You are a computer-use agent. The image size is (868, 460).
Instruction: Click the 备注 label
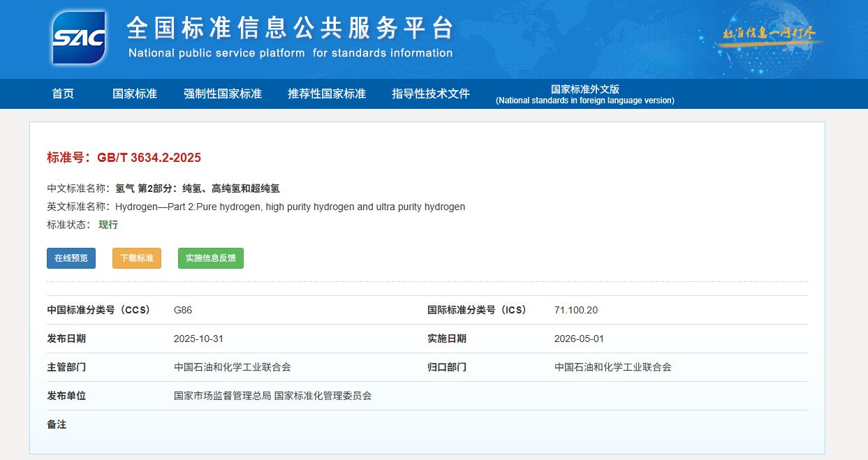pos(57,424)
